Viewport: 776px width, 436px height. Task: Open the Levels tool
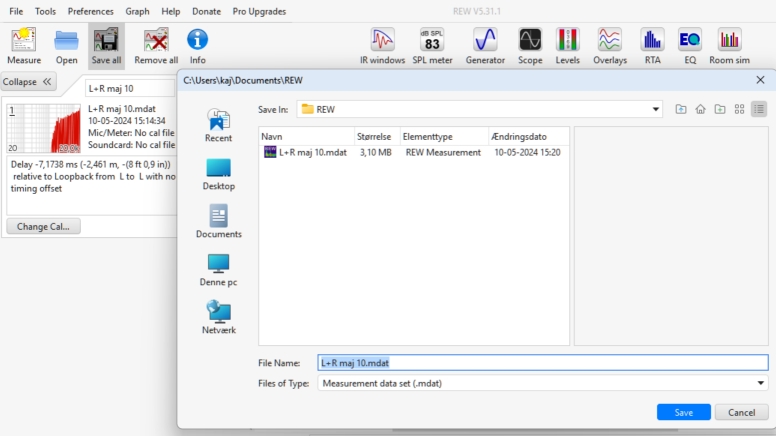[567, 46]
